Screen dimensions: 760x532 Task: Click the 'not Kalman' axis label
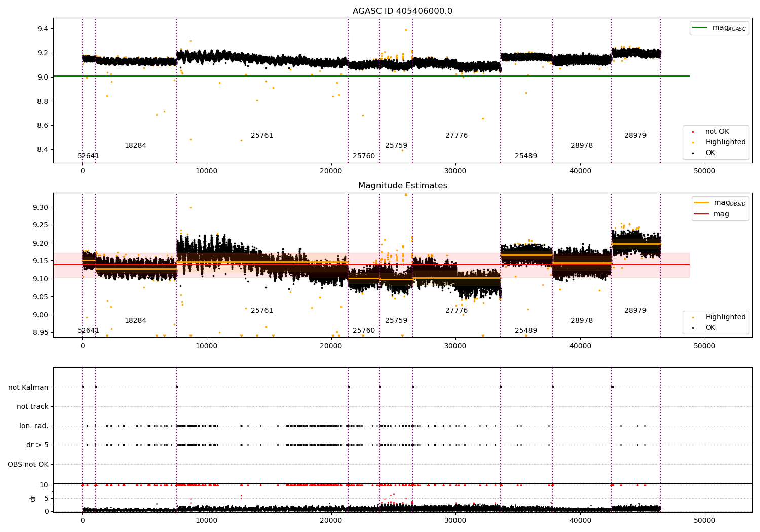tap(28, 388)
